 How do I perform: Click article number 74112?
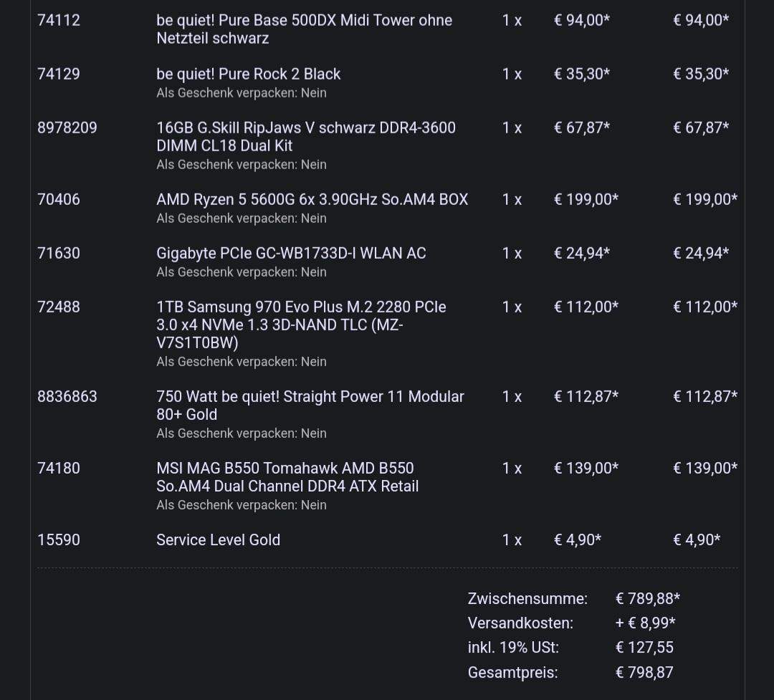tap(59, 20)
